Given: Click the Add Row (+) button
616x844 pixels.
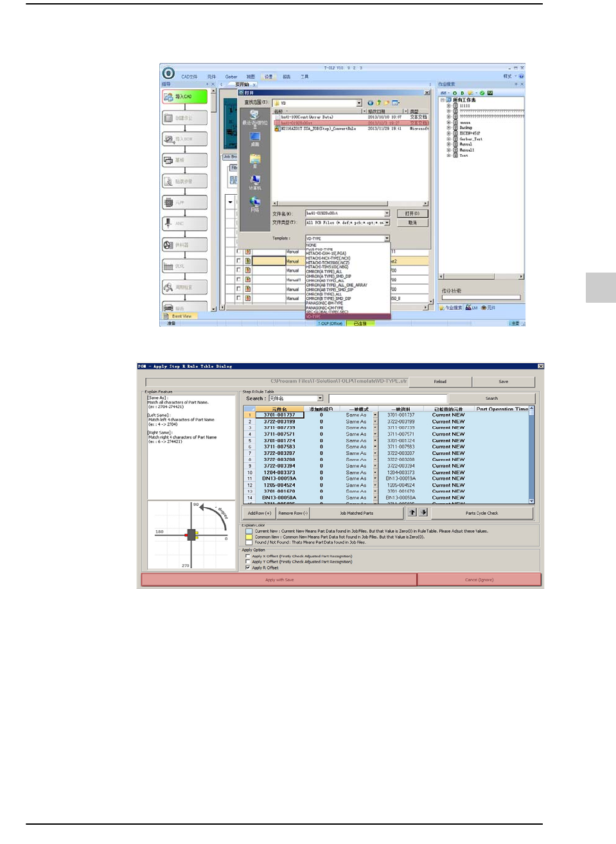Looking at the screenshot, I should click(260, 513).
